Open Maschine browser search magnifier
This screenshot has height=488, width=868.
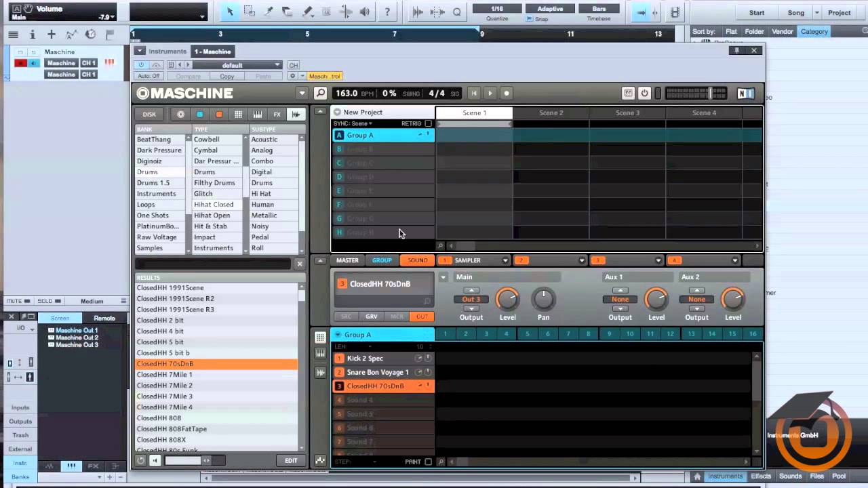coord(321,93)
